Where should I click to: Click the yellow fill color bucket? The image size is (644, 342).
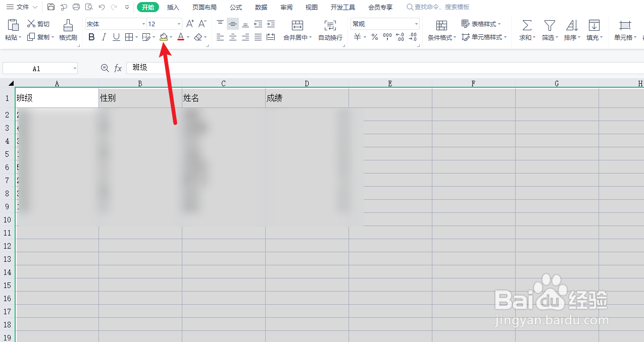(x=164, y=37)
